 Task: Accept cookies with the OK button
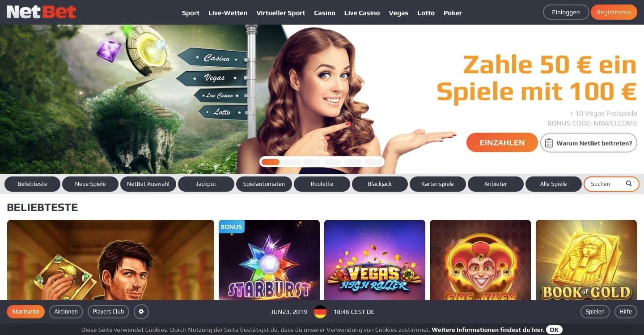pos(554,330)
